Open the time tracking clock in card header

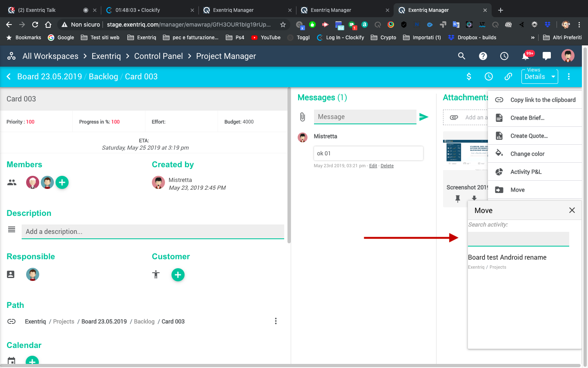pos(488,76)
